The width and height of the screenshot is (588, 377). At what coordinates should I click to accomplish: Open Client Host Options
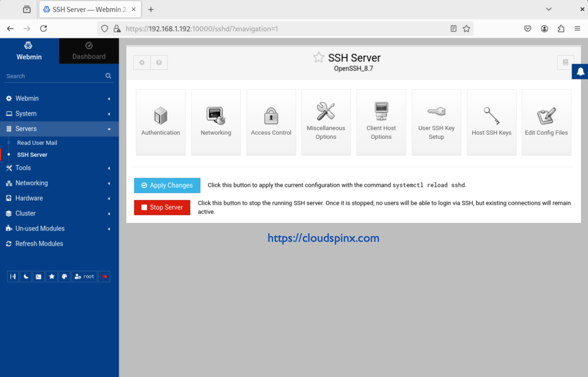pyautogui.click(x=381, y=122)
